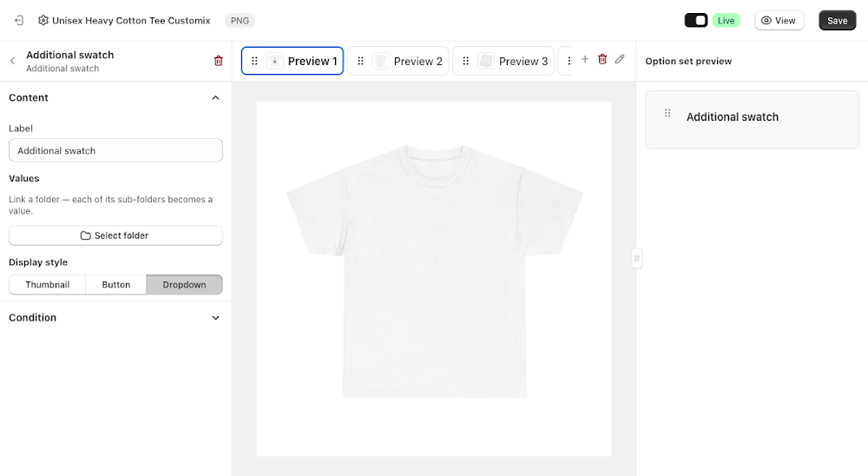Viewport: 868px width, 476px height.
Task: Switch to Preview 2 tab
Action: pyautogui.click(x=398, y=61)
